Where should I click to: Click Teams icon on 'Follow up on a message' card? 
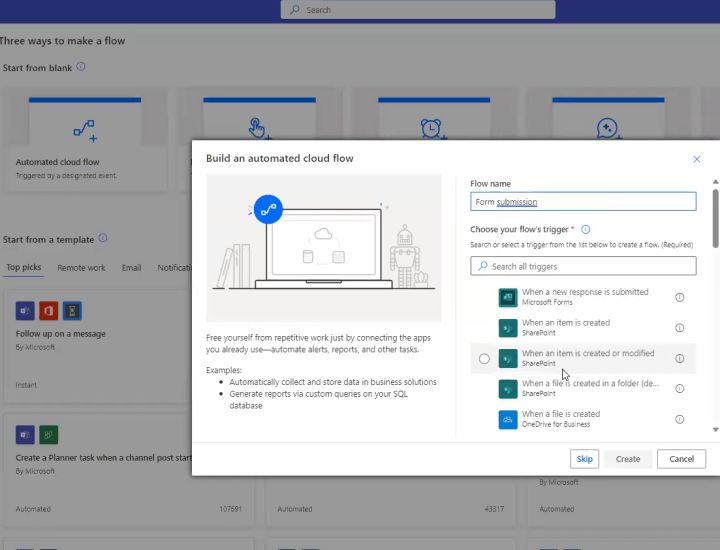(25, 311)
